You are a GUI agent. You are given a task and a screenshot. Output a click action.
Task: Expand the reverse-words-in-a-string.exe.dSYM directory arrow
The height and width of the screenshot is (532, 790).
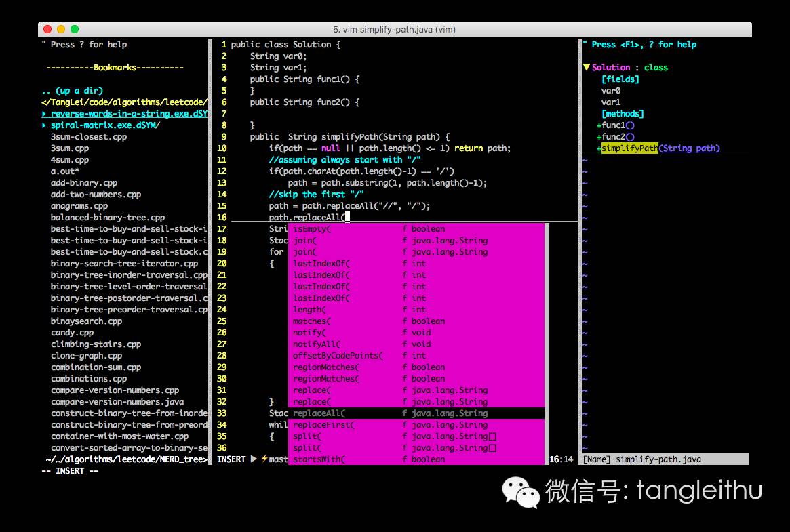pos(44,114)
